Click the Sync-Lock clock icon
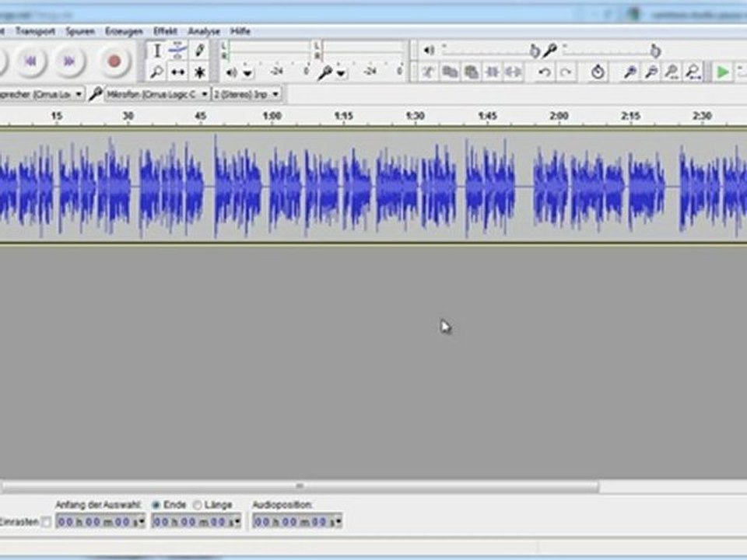Viewport: 747px width, 560px height. pyautogui.click(x=598, y=72)
